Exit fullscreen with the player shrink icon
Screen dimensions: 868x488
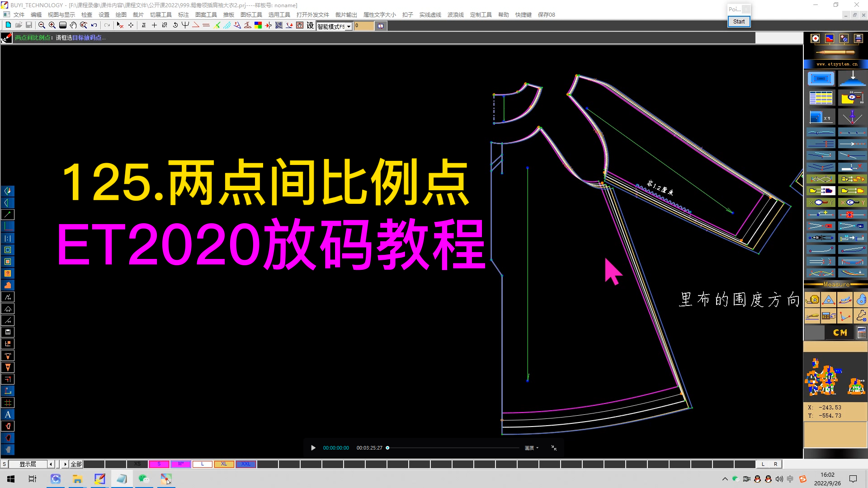click(554, 448)
